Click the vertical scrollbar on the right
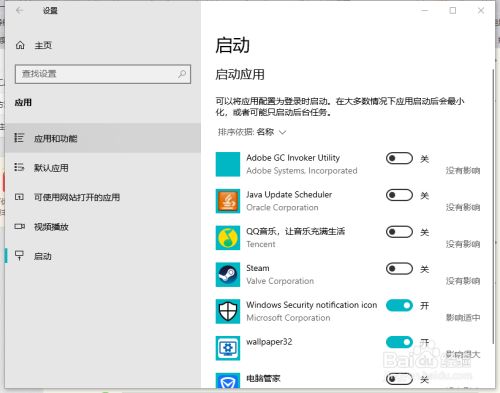This screenshot has width=500, height=393. tap(493, 207)
